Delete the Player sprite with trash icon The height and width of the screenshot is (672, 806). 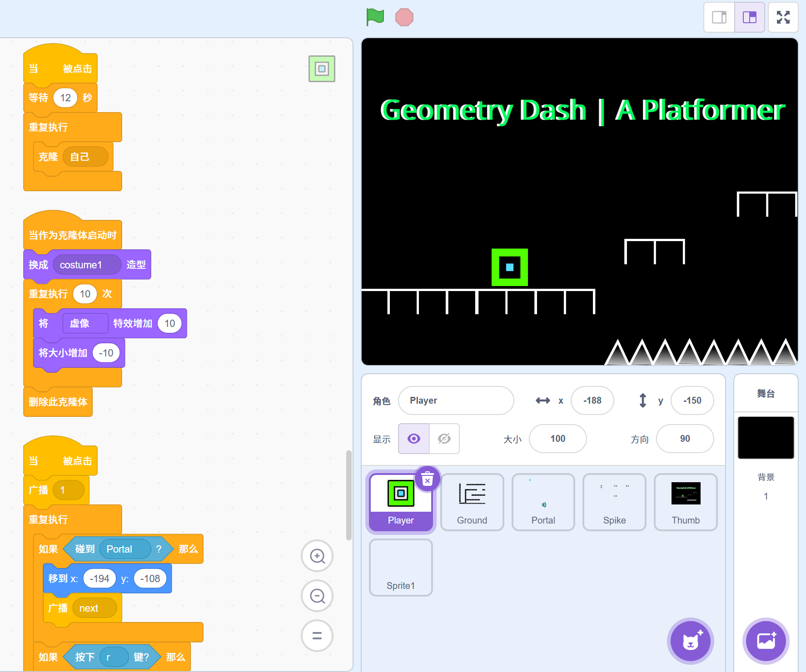click(428, 479)
